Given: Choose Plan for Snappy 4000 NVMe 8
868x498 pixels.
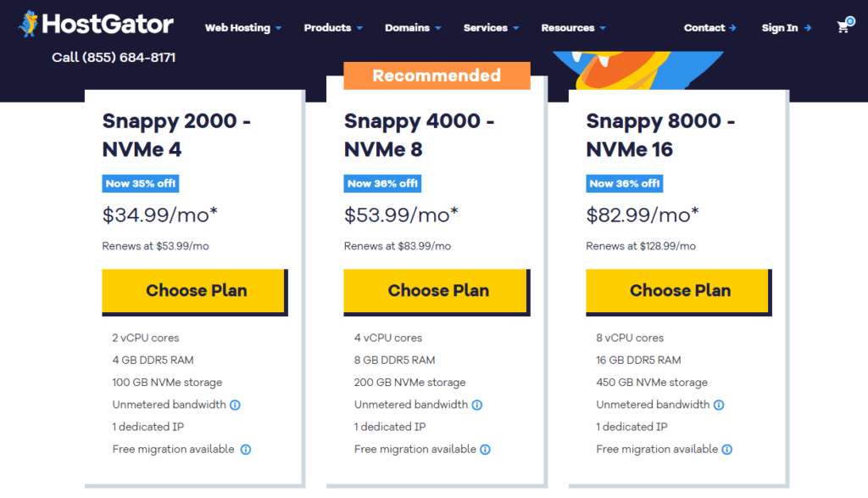Looking at the screenshot, I should click(x=437, y=290).
